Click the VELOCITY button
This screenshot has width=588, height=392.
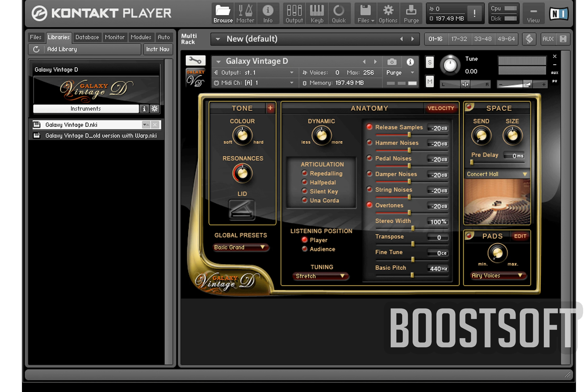[441, 108]
